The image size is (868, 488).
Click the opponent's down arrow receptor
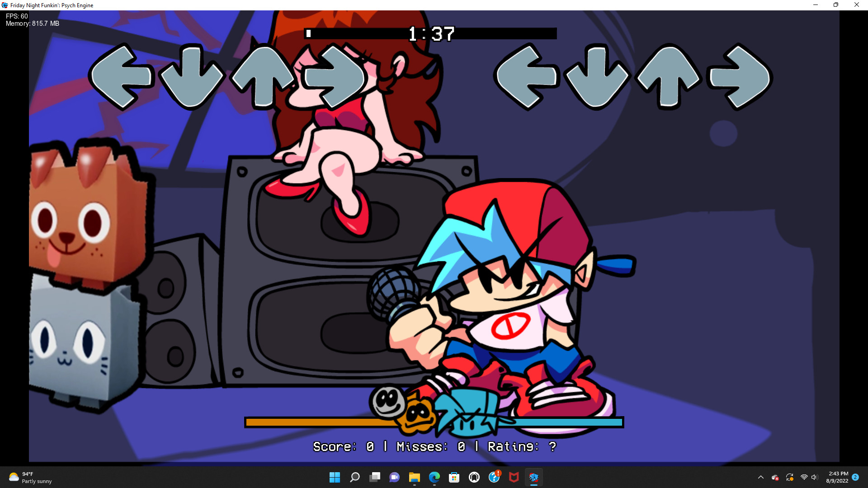tap(192, 77)
